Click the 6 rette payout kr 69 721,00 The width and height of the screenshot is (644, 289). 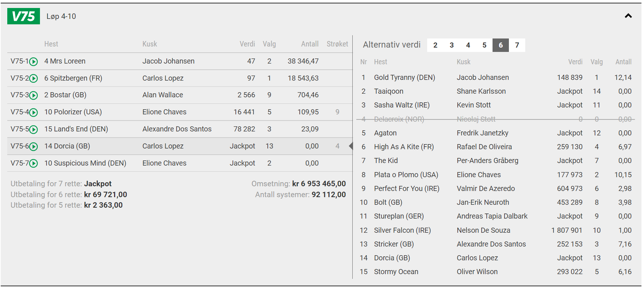tap(106, 195)
